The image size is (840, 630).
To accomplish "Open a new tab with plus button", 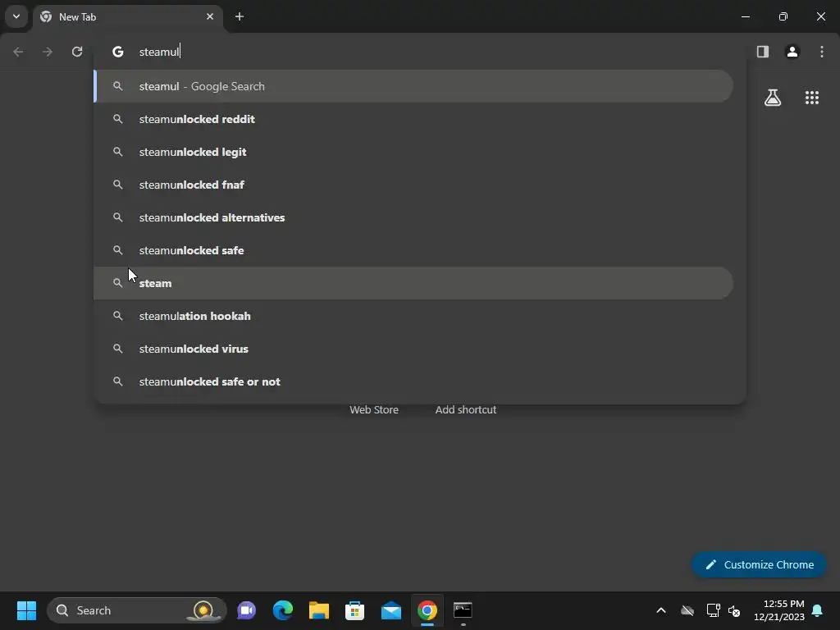I will (x=240, y=16).
